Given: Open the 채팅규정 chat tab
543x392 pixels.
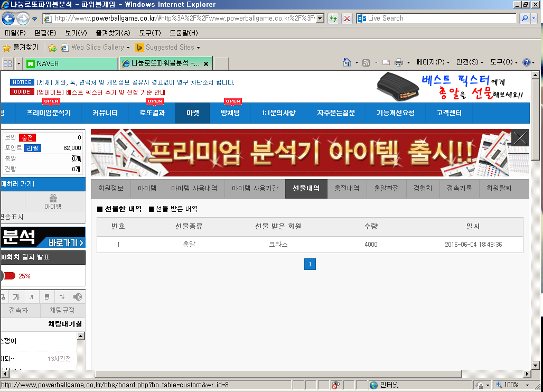Looking at the screenshot, I should click(x=62, y=310).
